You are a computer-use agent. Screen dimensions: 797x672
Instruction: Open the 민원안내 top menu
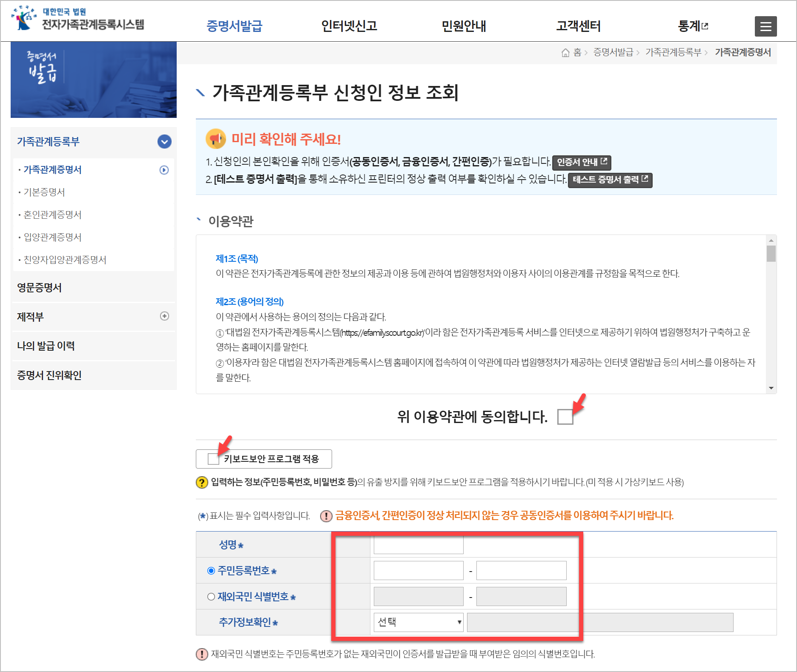coord(464,26)
